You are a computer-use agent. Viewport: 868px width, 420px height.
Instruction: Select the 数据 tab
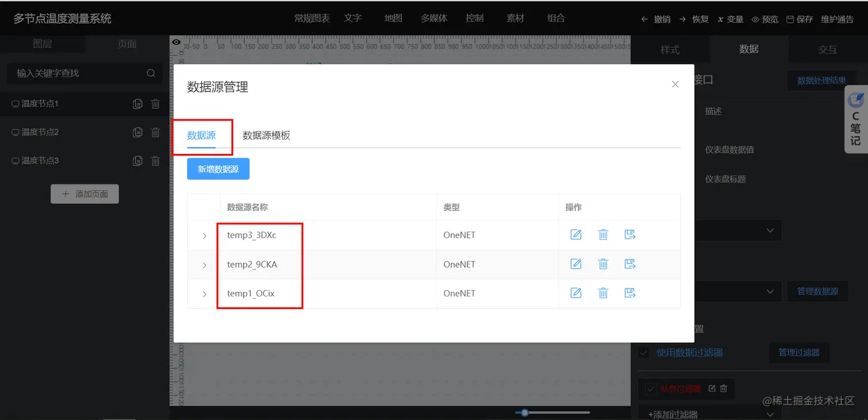[x=749, y=49]
